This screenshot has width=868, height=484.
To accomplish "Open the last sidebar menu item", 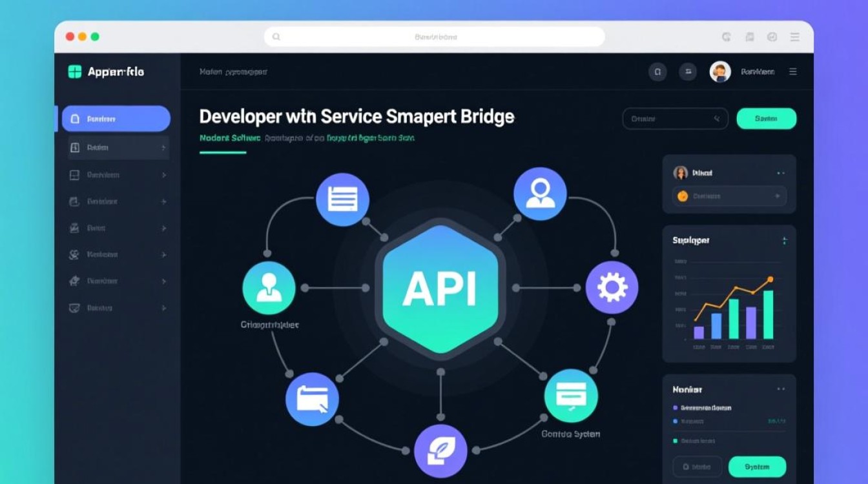I will (116, 308).
